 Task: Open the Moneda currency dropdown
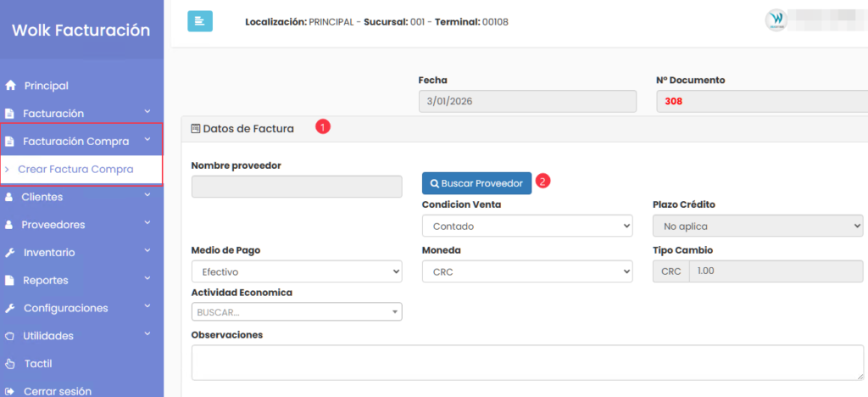point(526,271)
